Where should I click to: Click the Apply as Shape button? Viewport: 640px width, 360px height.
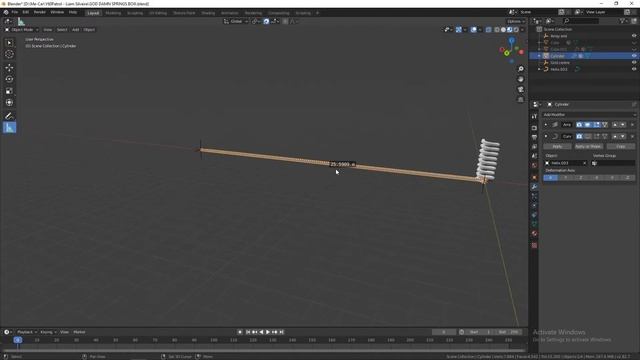(x=589, y=147)
